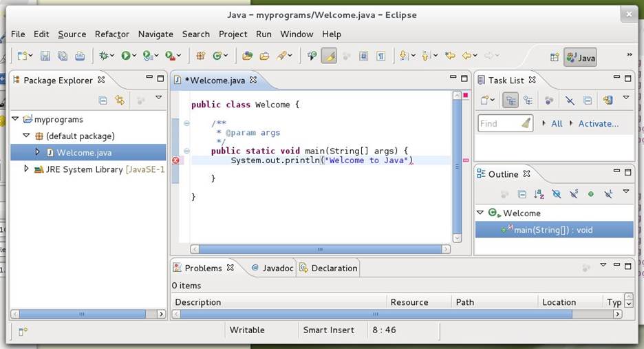Collapse the Welcome class in the Outline
Viewport: 644px width, 349px height.
[x=480, y=213]
